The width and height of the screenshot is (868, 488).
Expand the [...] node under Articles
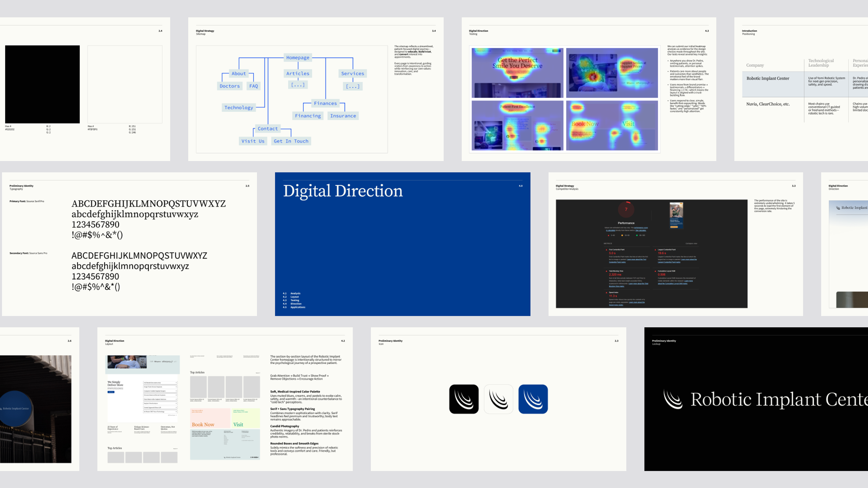point(298,85)
